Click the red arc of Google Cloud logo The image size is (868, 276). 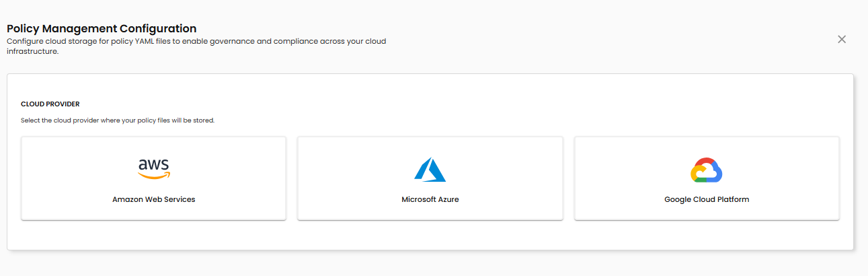[705, 162]
